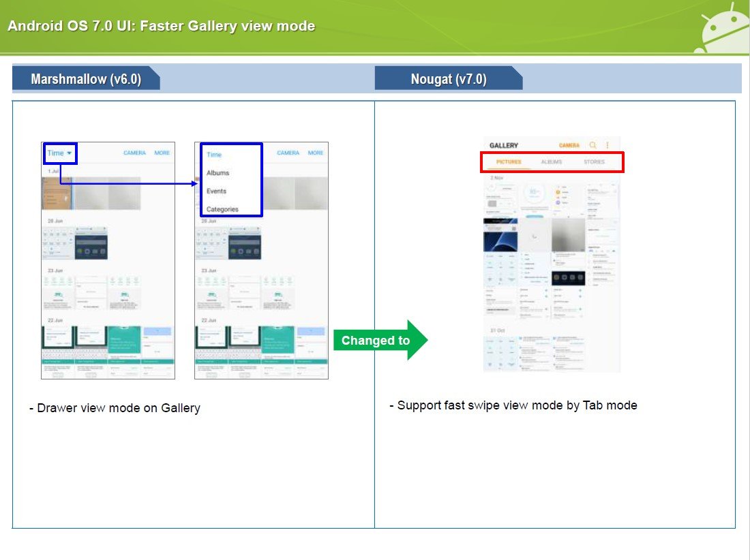This screenshot has width=750, height=560.
Task: Click the 'Nougat (v7.0)' header label
Action: click(449, 79)
